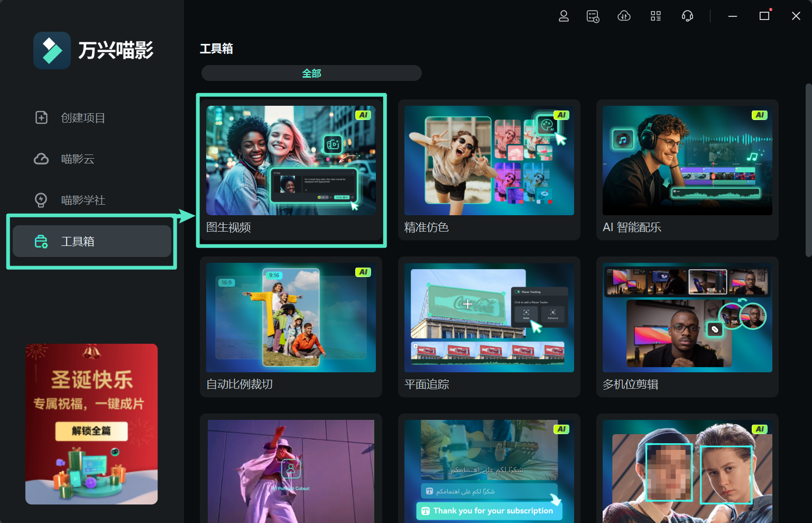This screenshot has height=523, width=812.
Task: Open the user account profile icon
Action: 564,16
